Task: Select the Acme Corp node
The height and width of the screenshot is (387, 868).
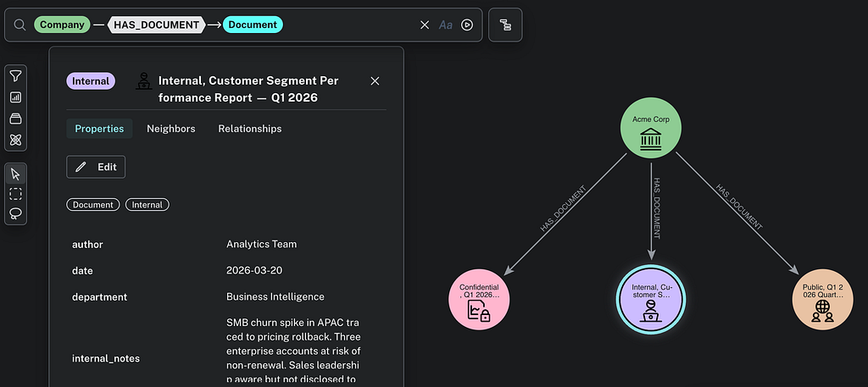Action: [x=651, y=128]
